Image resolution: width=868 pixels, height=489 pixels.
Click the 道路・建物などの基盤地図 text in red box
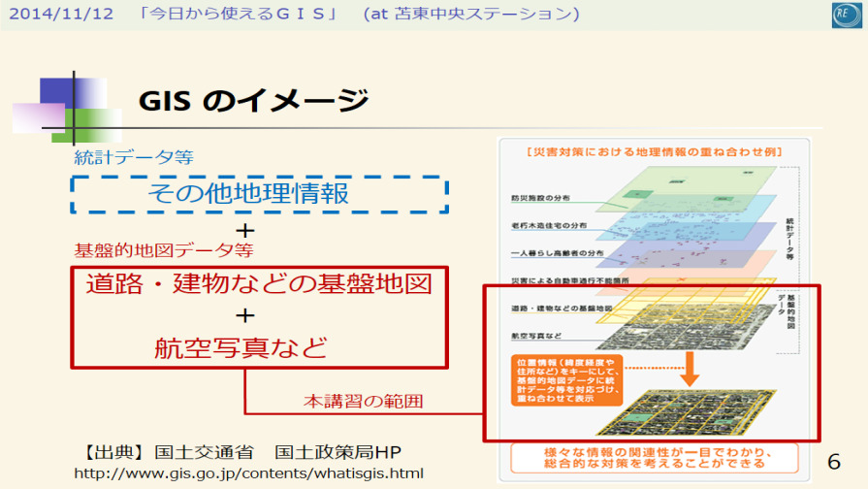(259, 283)
